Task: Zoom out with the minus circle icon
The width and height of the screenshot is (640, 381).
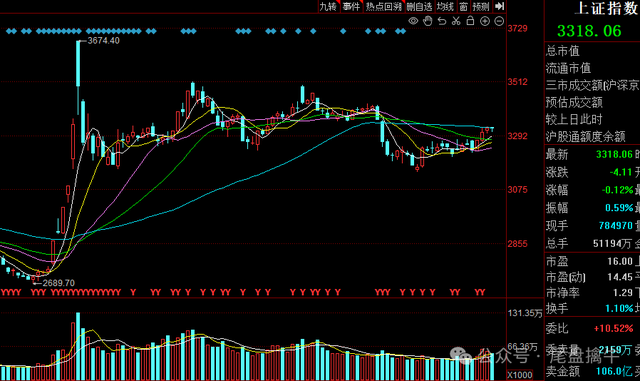Action: click(x=499, y=21)
